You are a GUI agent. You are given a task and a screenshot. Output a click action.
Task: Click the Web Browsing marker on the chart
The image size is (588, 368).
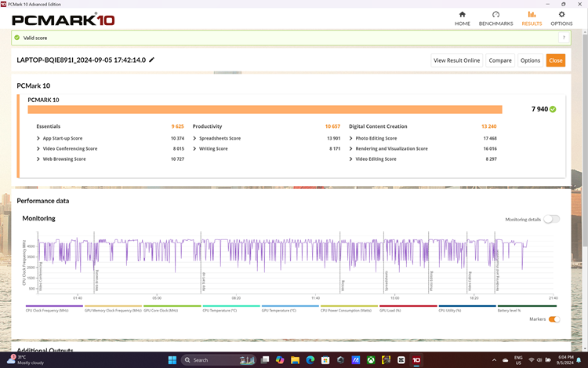point(96,280)
